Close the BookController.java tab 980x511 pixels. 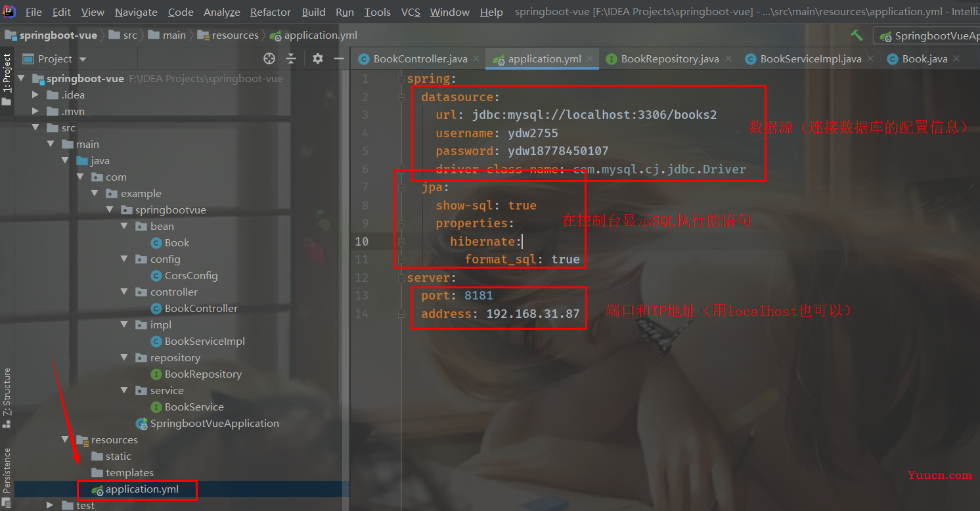point(476,59)
